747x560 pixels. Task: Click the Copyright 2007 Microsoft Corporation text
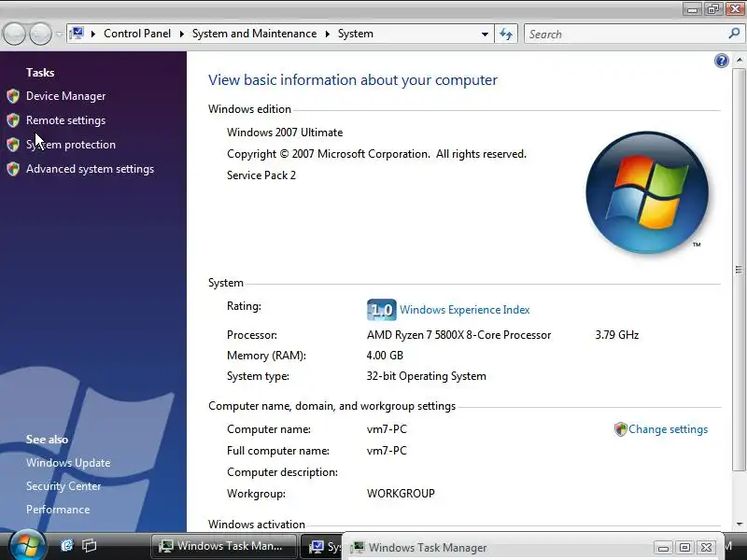pos(376,154)
